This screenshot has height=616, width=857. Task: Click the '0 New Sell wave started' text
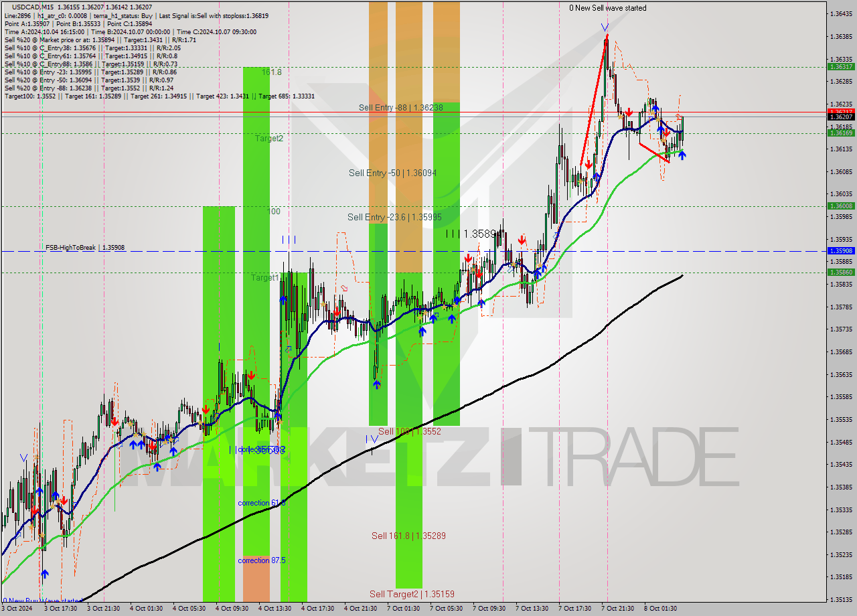[x=608, y=8]
